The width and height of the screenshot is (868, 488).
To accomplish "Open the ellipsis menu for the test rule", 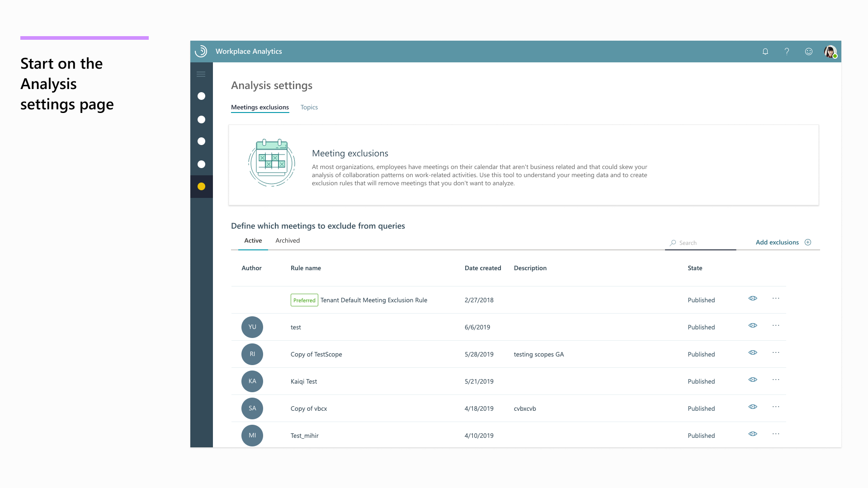I will 776,325.
